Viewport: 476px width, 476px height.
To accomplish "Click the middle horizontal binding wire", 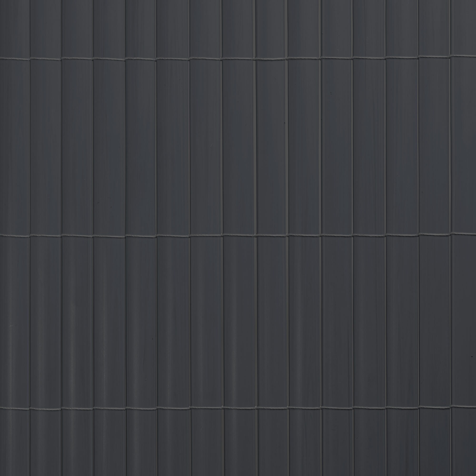I will (x=238, y=236).
